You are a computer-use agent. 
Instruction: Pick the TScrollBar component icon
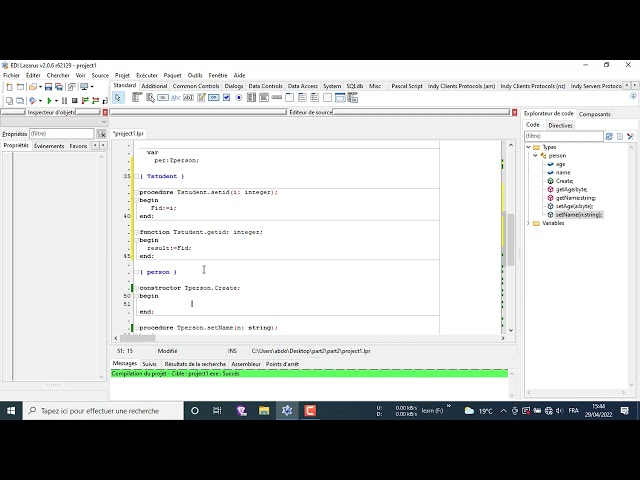tap(277, 98)
